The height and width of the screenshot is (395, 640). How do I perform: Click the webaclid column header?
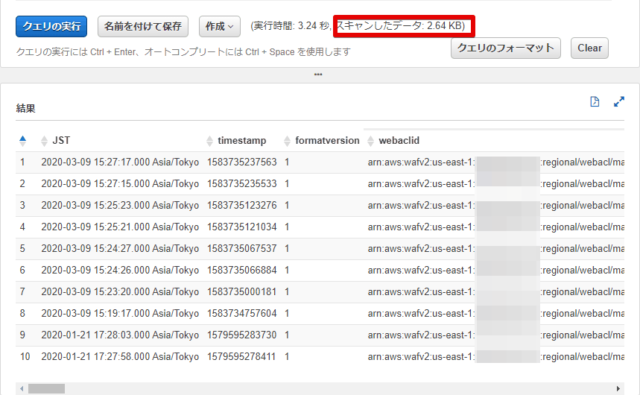399,141
